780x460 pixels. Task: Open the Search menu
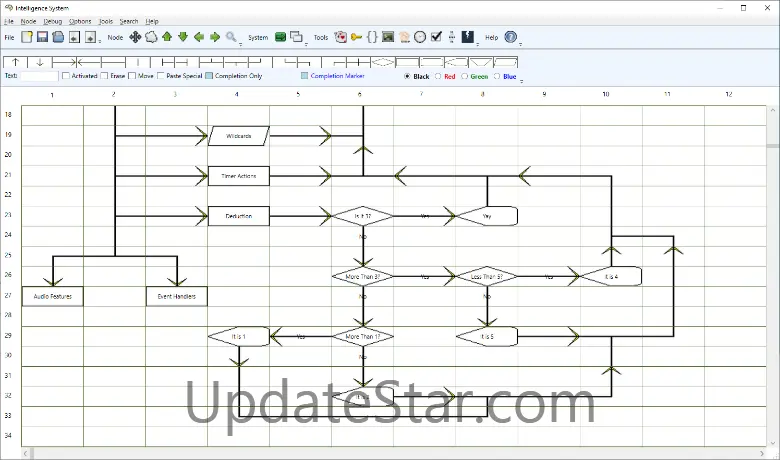(x=129, y=21)
